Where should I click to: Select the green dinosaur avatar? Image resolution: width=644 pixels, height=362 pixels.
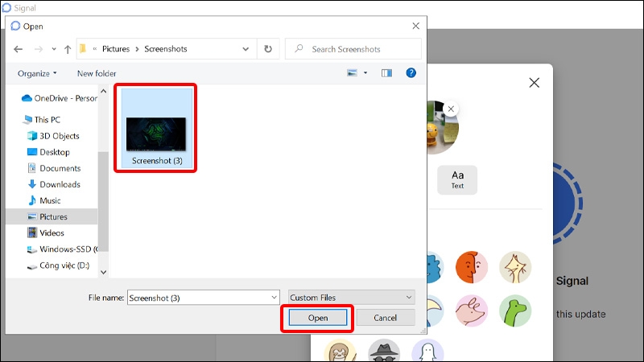click(x=515, y=311)
